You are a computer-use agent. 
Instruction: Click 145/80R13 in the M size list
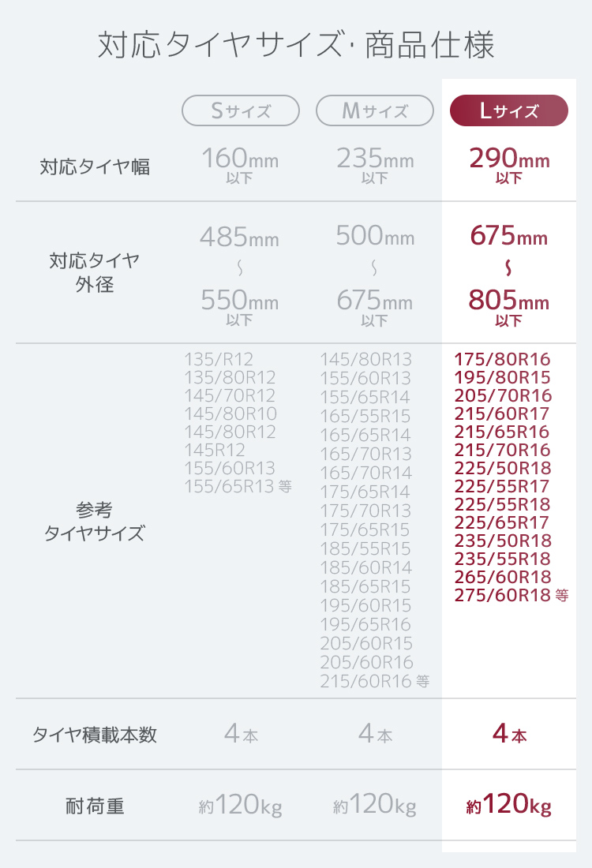(365, 359)
